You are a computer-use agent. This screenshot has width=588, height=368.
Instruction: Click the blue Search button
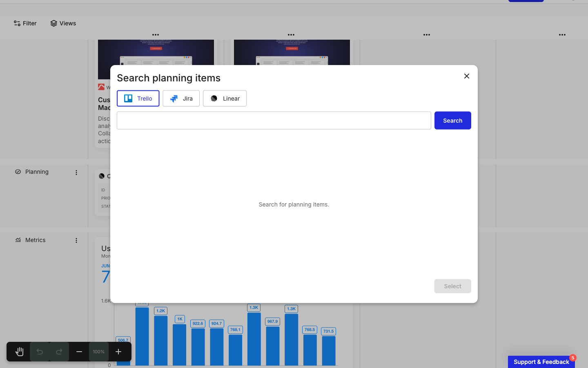click(x=452, y=121)
